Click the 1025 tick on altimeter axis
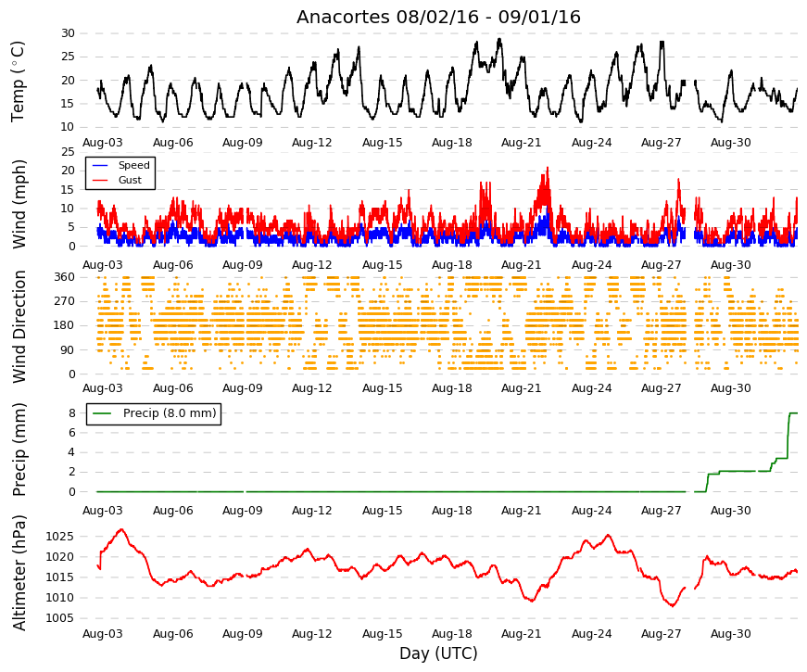The height and width of the screenshot is (672, 807). (x=59, y=537)
